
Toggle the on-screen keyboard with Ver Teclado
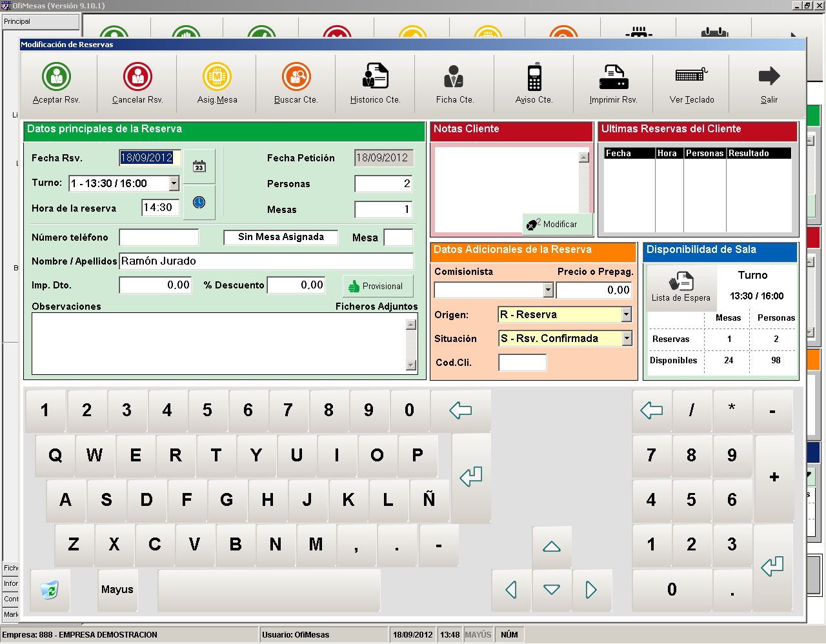point(692,83)
